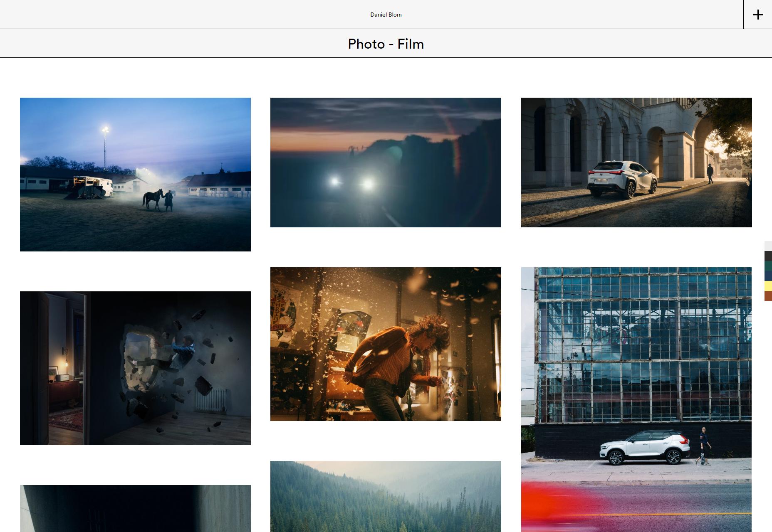Pick the yellow color swatch

point(768,286)
